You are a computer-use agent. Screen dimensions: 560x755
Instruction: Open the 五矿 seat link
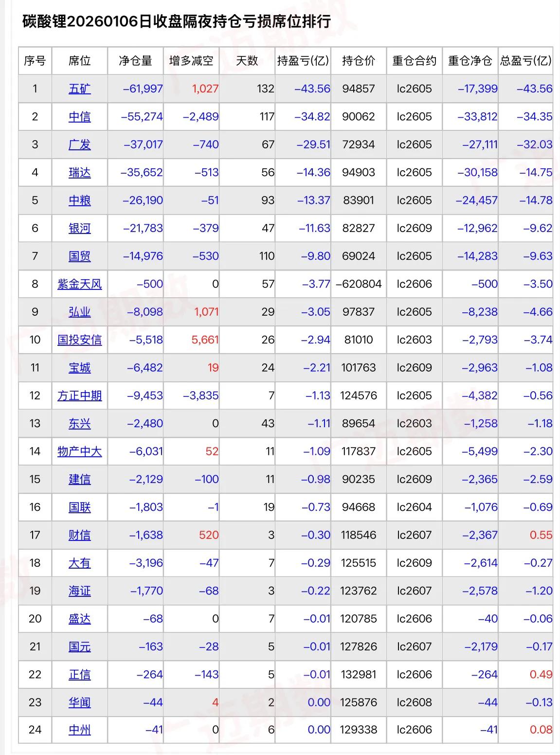pos(79,89)
